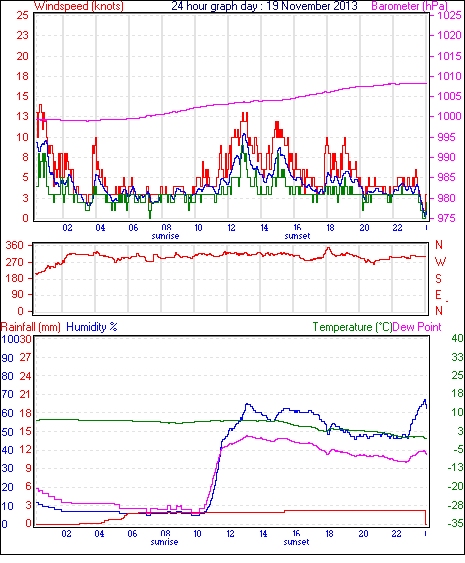Viewport: 465px width, 563px height.
Task: Click the Humidity % legend label
Action: 92,327
